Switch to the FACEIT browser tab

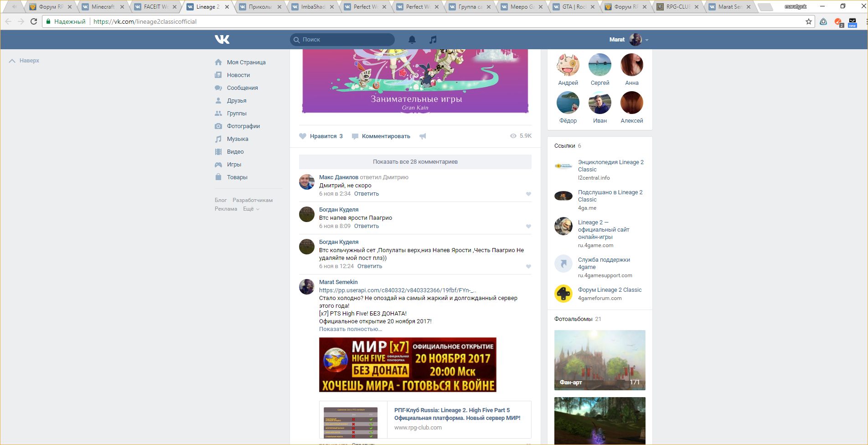click(x=155, y=7)
